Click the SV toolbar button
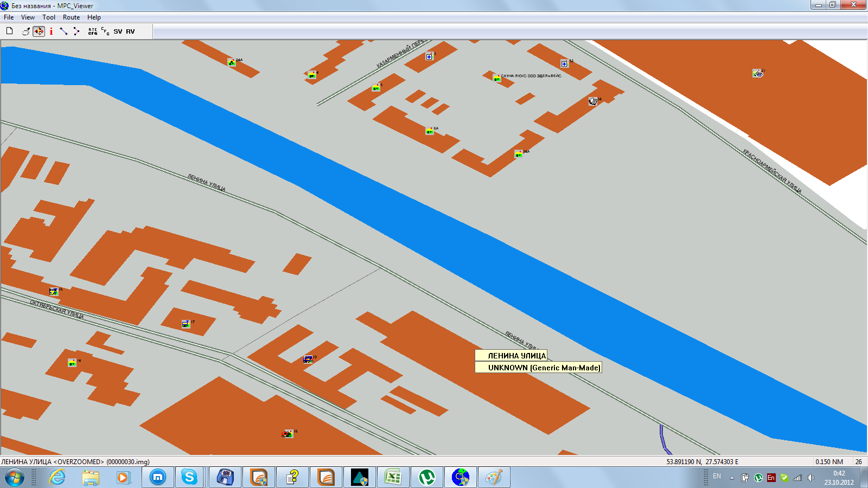This screenshot has width=868, height=488. [118, 31]
